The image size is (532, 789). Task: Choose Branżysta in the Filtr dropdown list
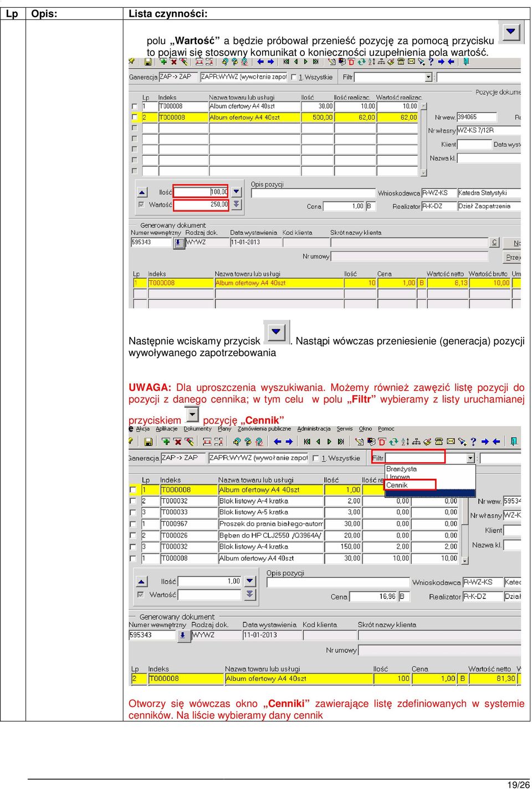pos(402,469)
